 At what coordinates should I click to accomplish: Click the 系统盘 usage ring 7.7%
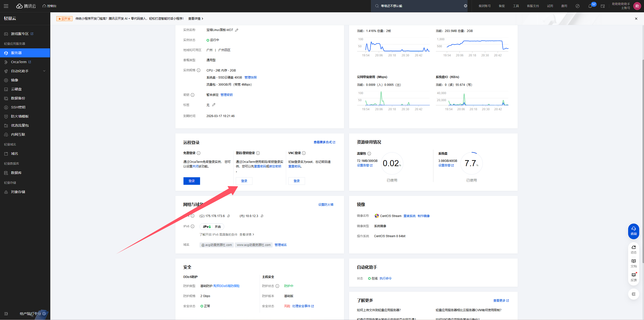(x=471, y=163)
